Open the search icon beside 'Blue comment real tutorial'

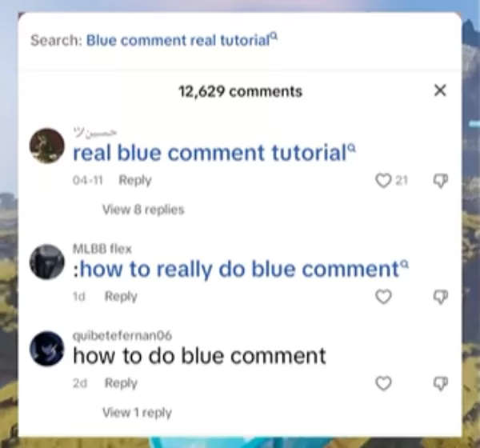pos(274,36)
